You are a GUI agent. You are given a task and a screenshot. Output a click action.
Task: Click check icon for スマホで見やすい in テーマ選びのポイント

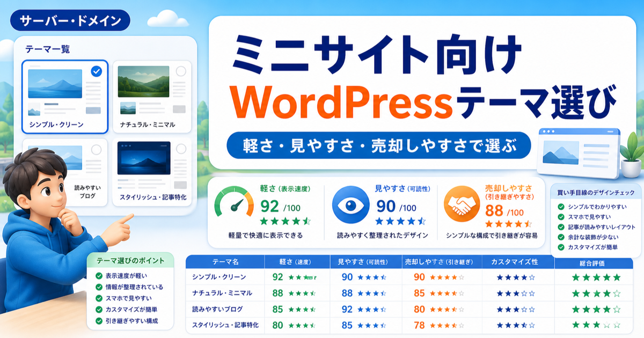(x=98, y=298)
